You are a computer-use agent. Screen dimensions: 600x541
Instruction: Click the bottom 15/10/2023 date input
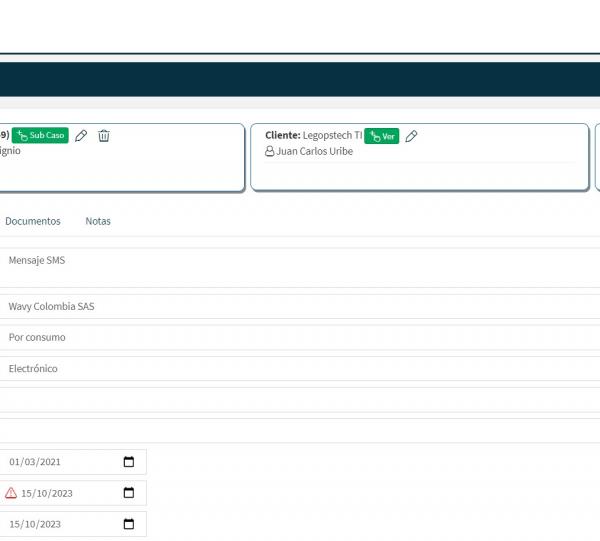tap(60, 524)
